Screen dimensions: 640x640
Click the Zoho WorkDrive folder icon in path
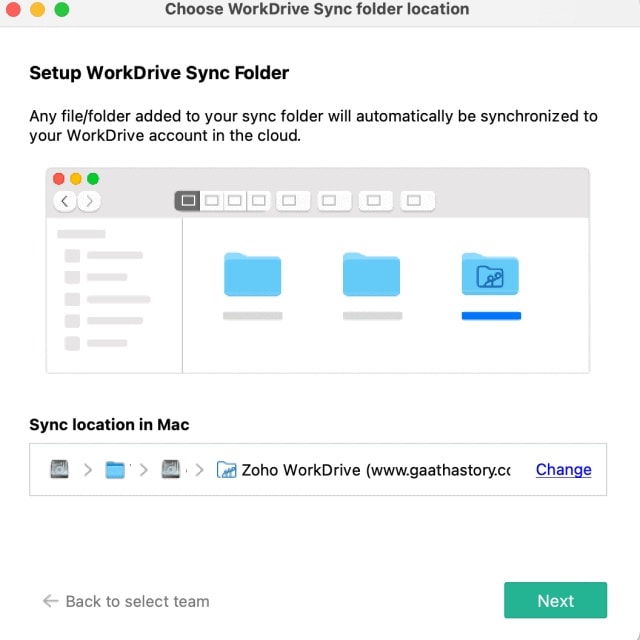(226, 470)
